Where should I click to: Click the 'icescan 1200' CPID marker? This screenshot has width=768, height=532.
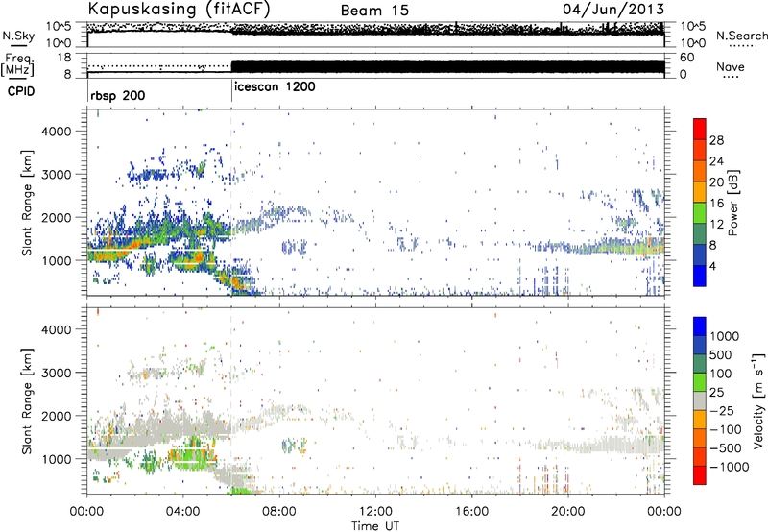coord(275,87)
